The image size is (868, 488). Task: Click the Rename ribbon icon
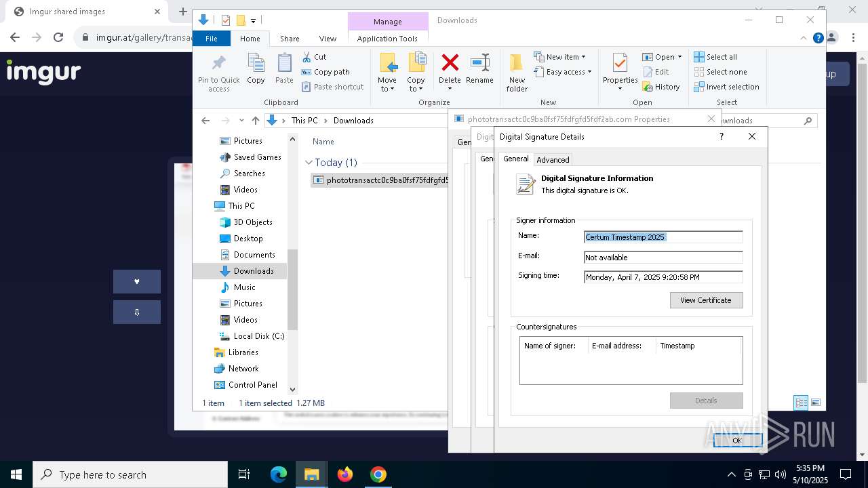point(479,69)
